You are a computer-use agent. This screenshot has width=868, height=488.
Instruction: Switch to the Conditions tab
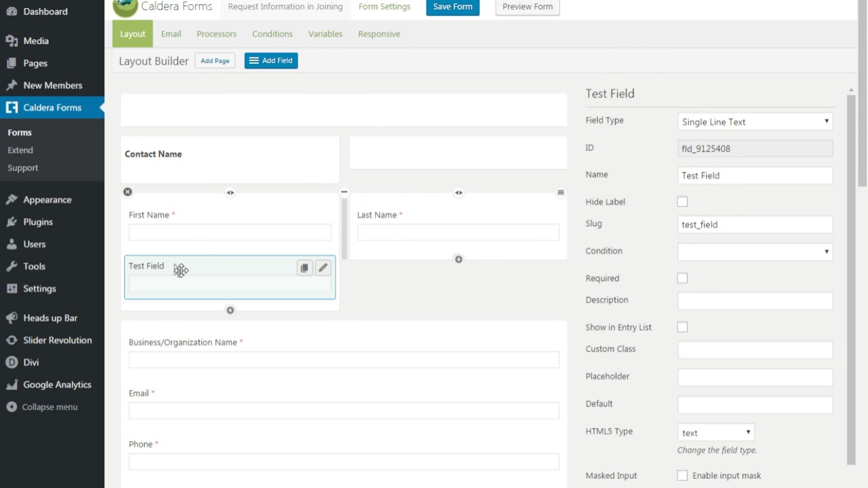(273, 34)
